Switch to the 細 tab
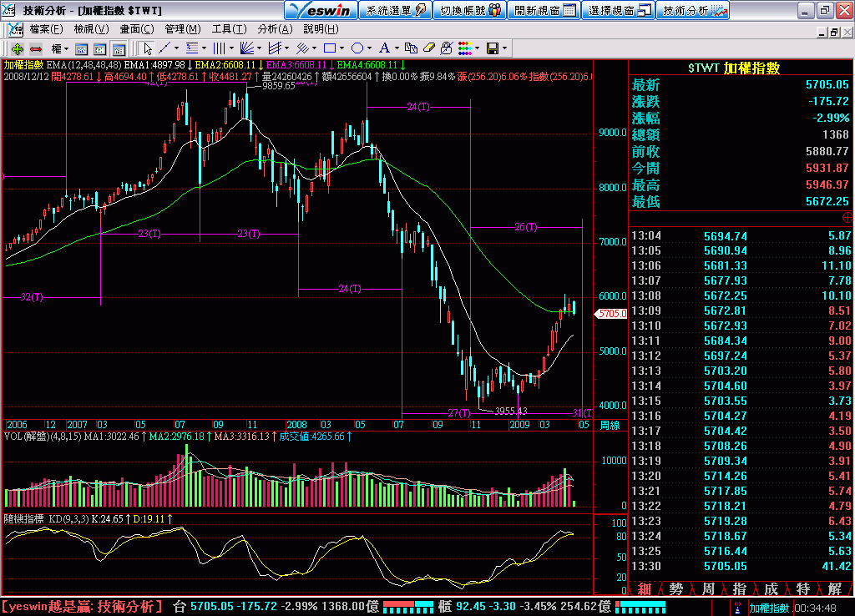855x616 pixels. pyautogui.click(x=644, y=588)
